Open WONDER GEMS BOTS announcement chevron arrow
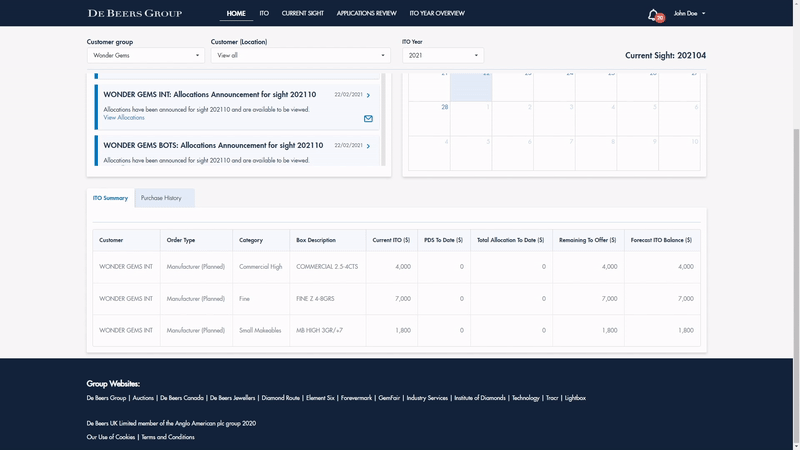Image resolution: width=800 pixels, height=450 pixels. click(x=368, y=146)
